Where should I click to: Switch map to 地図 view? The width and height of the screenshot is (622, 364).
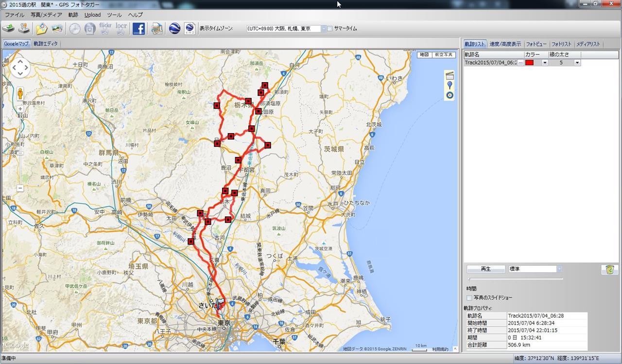coord(424,54)
